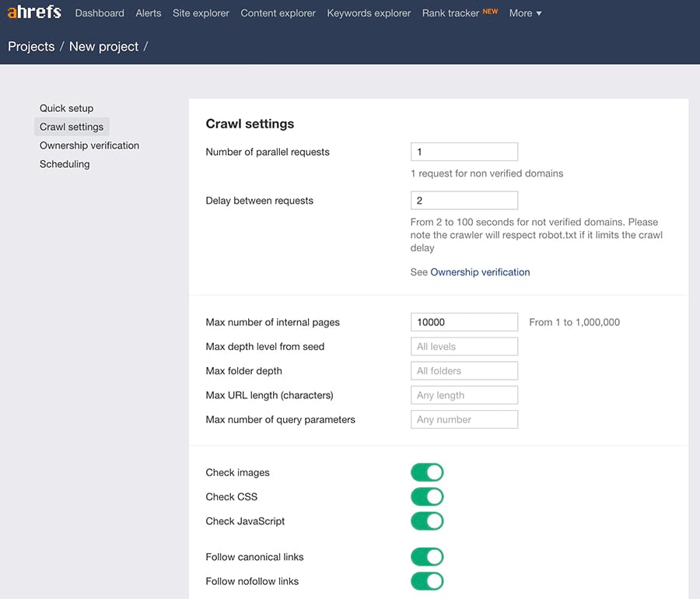Image resolution: width=700 pixels, height=599 pixels.
Task: Click the Number of parallel requests field
Action: coord(464,151)
